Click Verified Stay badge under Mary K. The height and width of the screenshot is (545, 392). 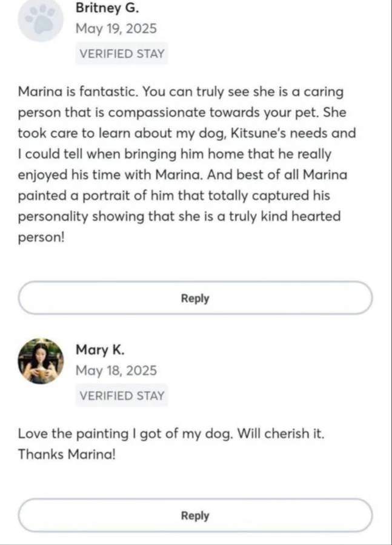pyautogui.click(x=122, y=395)
